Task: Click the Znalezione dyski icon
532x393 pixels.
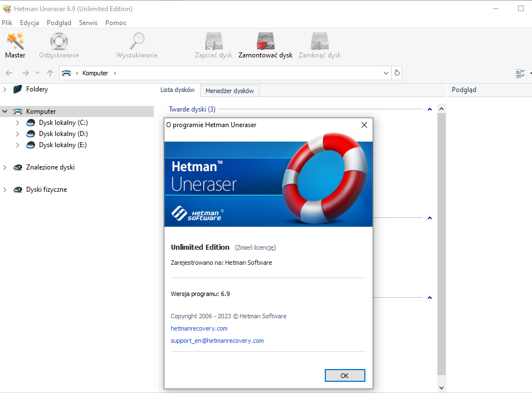Action: click(x=18, y=167)
